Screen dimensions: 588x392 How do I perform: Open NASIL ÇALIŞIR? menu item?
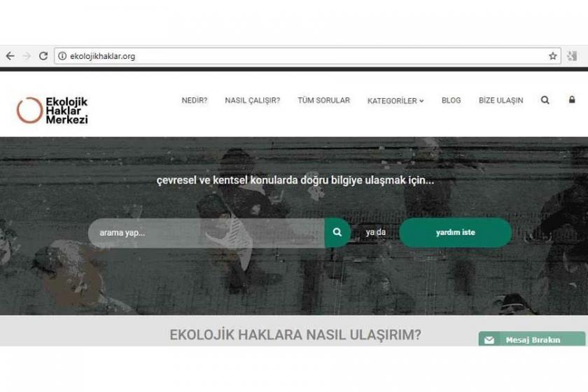pyautogui.click(x=253, y=101)
